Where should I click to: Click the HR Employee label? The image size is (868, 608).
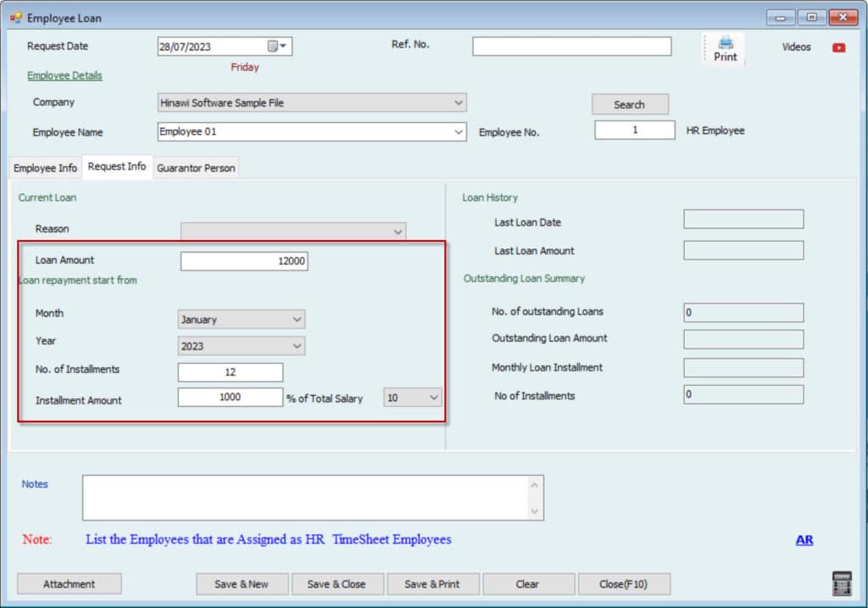(715, 131)
